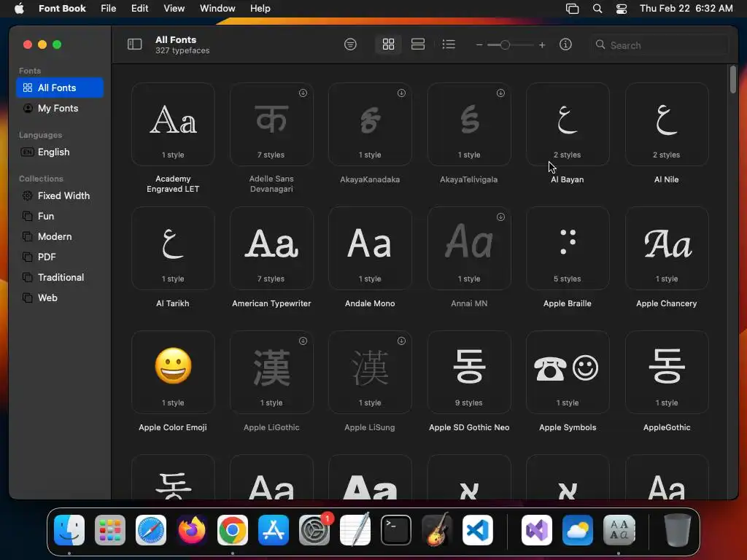Open Finder from the Dock
The image size is (747, 560).
(x=69, y=530)
